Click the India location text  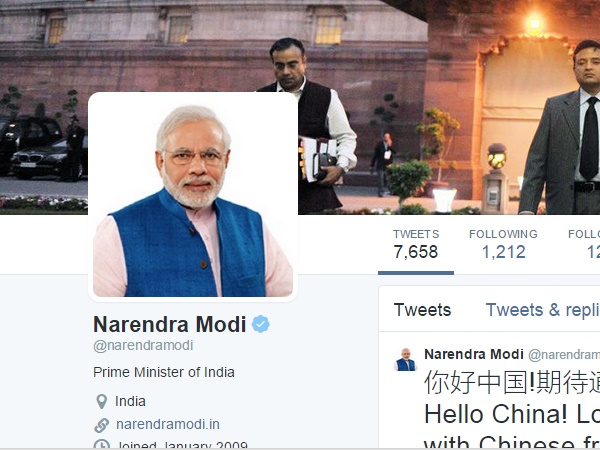click(x=130, y=401)
